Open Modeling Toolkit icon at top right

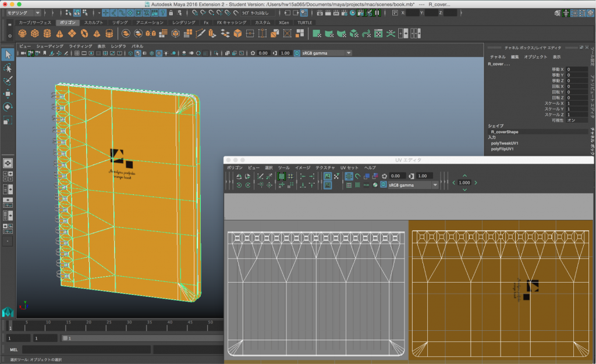557,13
